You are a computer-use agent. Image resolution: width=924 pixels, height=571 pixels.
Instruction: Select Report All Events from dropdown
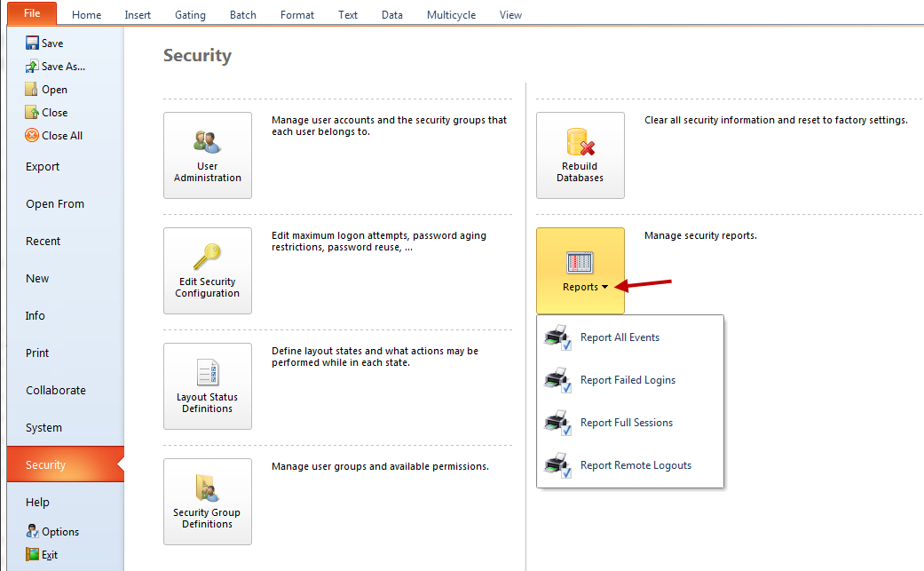[620, 337]
